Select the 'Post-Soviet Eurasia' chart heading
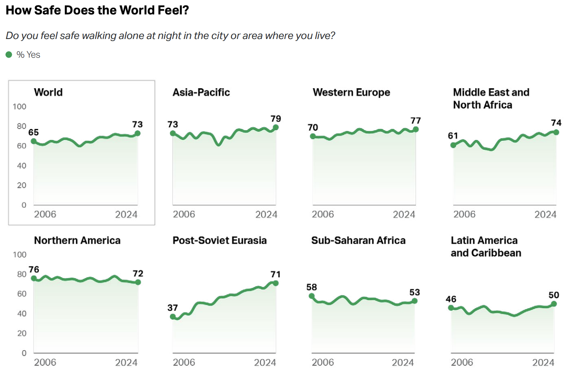Screen dimensions: 588x379 coord(219,240)
